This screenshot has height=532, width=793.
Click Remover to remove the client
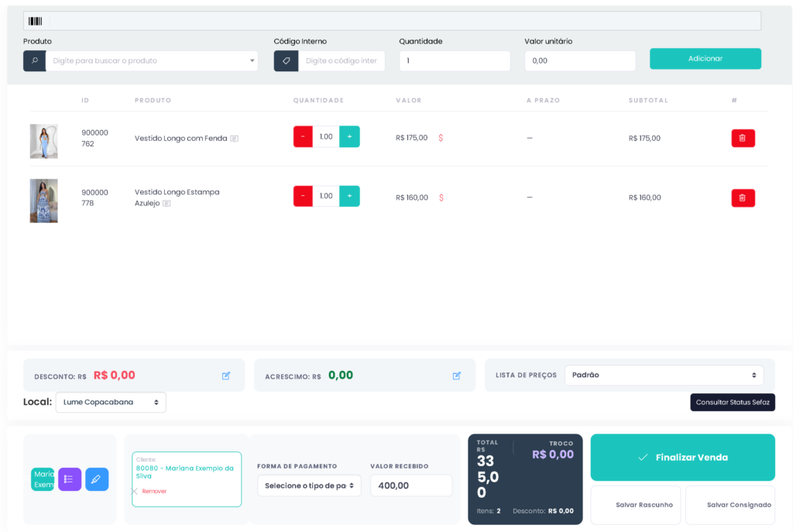(154, 492)
